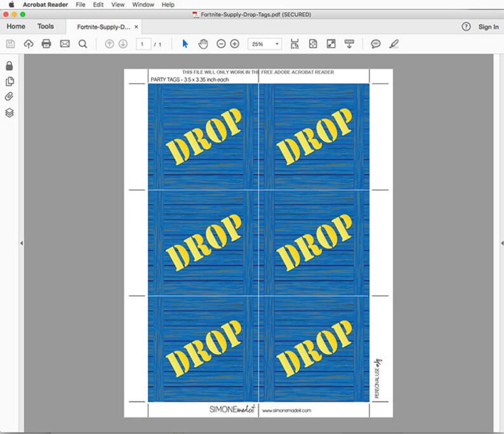Viewport: 504px width, 434px height.
Task: Open the Layers panel icon
Action: 10,112
